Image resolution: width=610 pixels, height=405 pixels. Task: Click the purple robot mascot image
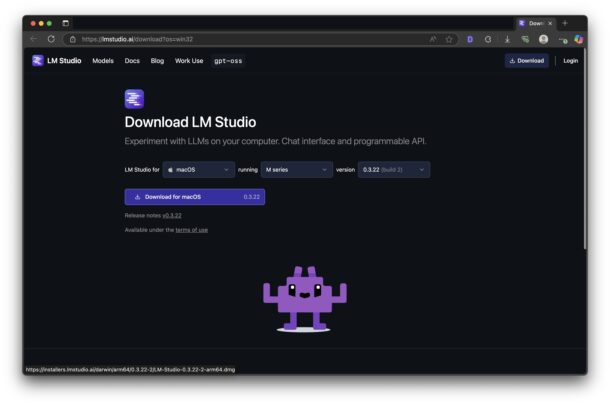305,299
